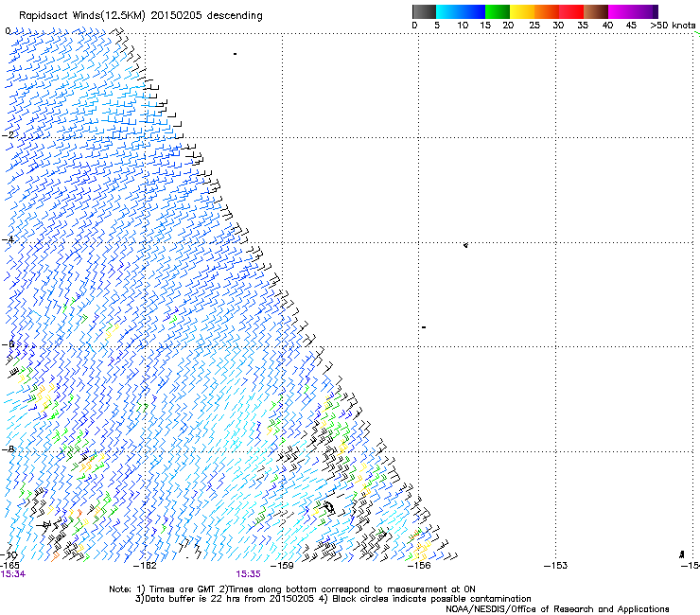Click the purple time label '15:34'
Viewport: 700px width, 615px height.
click(x=13, y=574)
